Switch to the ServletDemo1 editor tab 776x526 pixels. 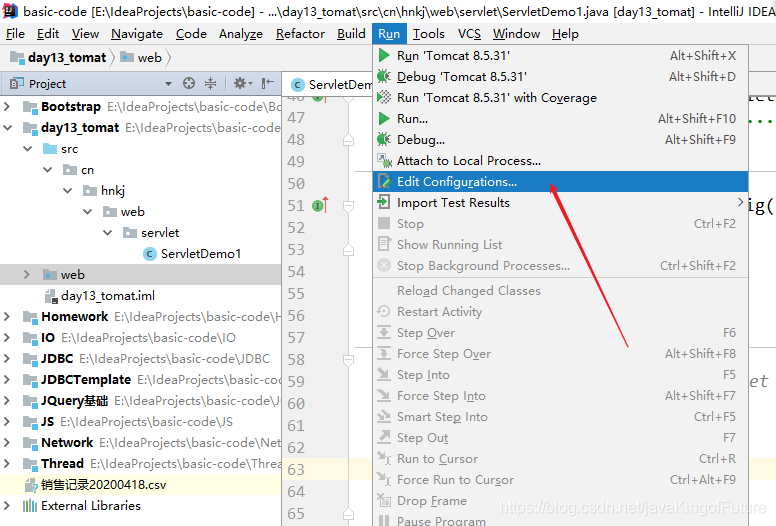pos(329,85)
